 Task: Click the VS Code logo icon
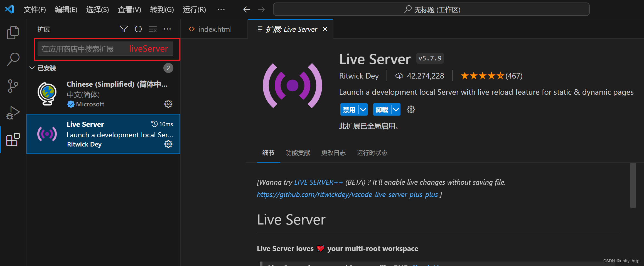(x=9, y=9)
